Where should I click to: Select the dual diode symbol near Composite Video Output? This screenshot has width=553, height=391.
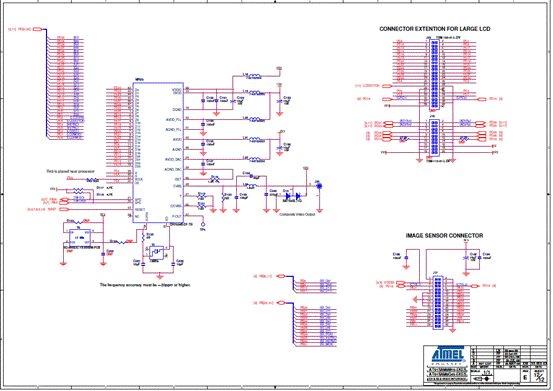[293, 195]
